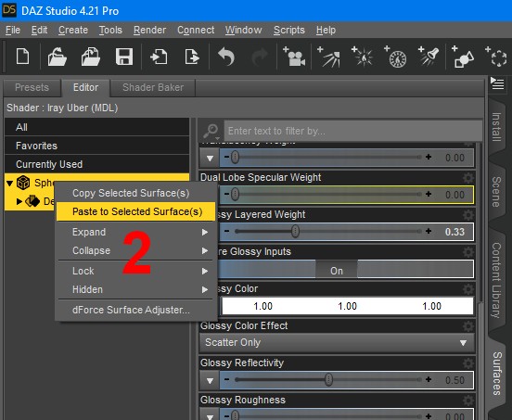Open the Scene side pane tab
The height and width of the screenshot is (420, 512).
[x=496, y=192]
